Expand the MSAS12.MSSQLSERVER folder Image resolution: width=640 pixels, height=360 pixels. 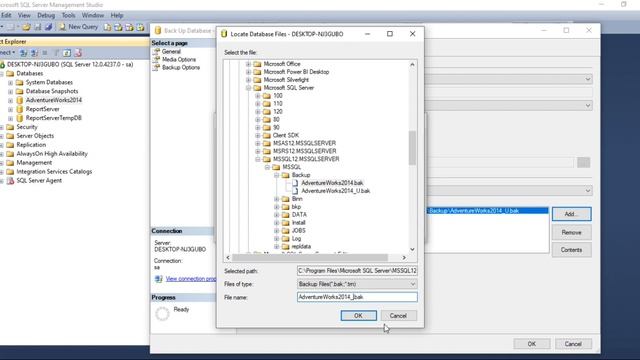tap(258, 143)
